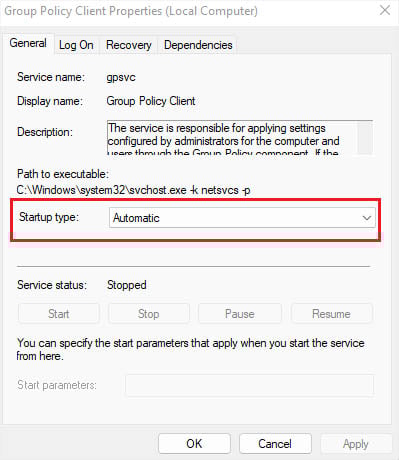The width and height of the screenshot is (399, 460).
Task: Click the Description box scrollbar
Action: [365, 138]
